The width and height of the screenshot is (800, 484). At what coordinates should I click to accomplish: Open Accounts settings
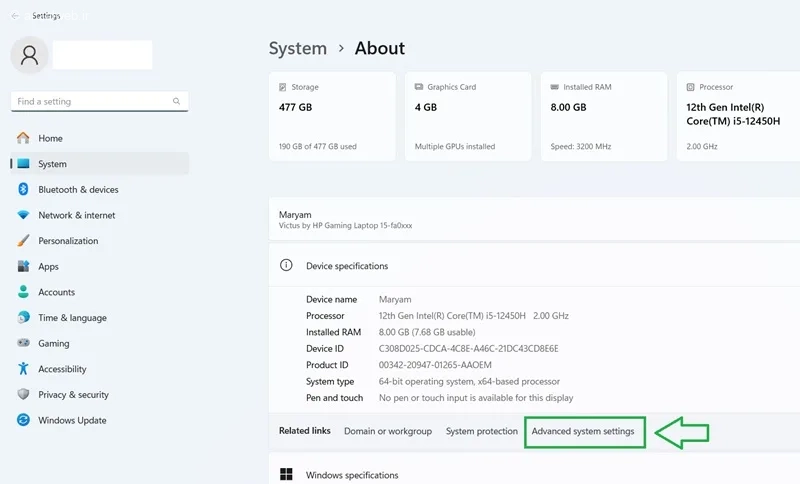pyautogui.click(x=99, y=292)
